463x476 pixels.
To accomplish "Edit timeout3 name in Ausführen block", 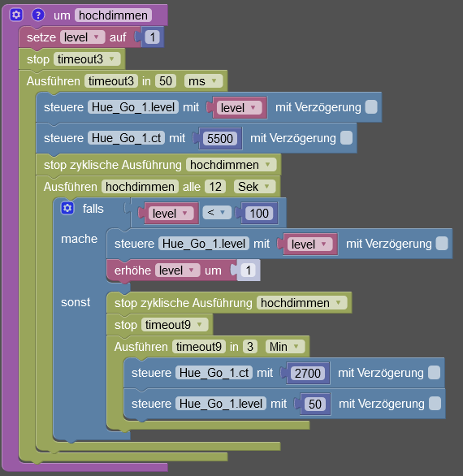I will tap(111, 81).
